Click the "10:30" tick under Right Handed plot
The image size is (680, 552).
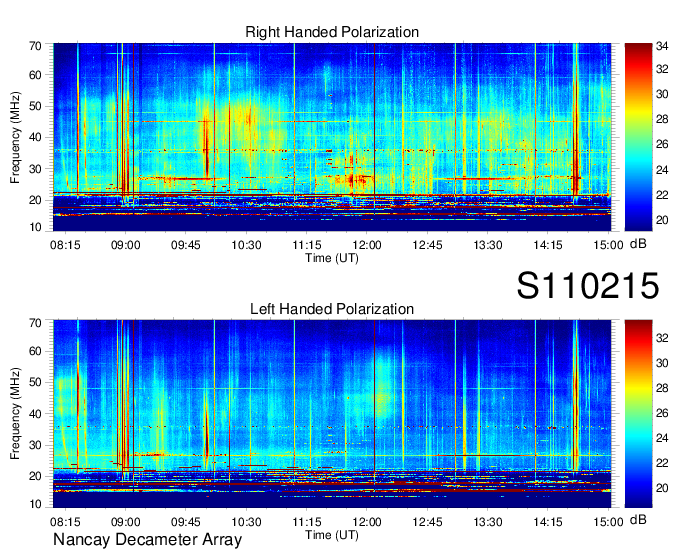coord(246,245)
